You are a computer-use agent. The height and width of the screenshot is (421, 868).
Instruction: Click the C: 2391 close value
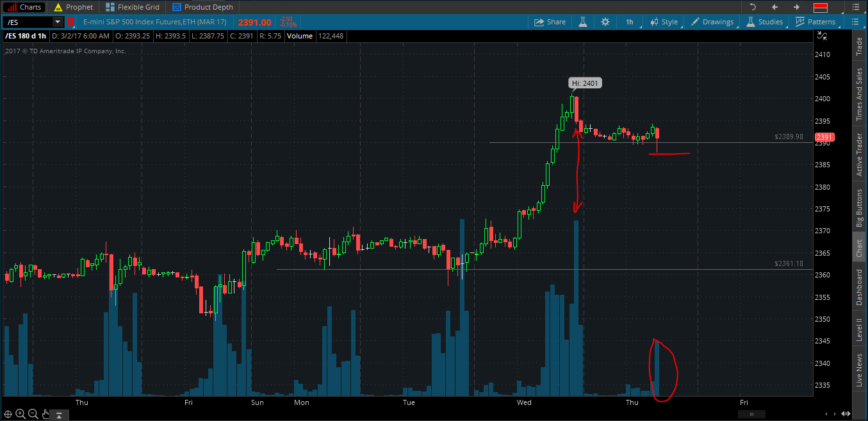pyautogui.click(x=241, y=36)
